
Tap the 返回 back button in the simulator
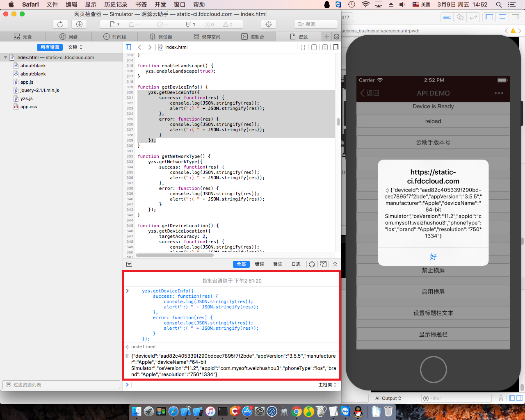pos(370,93)
